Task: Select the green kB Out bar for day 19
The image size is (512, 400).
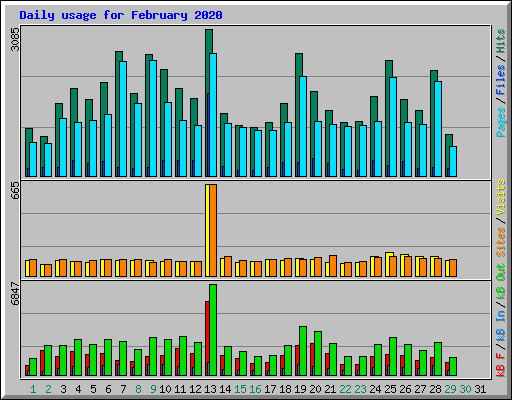Action: [x=303, y=351]
